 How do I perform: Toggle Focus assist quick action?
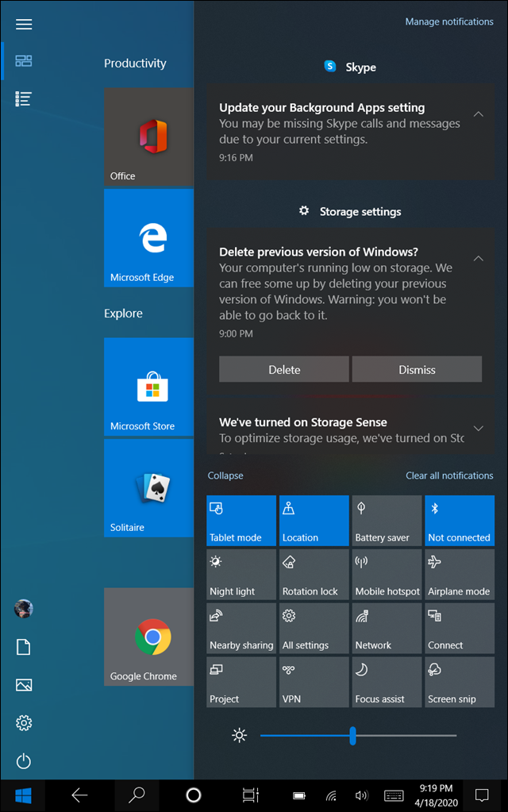(x=387, y=682)
